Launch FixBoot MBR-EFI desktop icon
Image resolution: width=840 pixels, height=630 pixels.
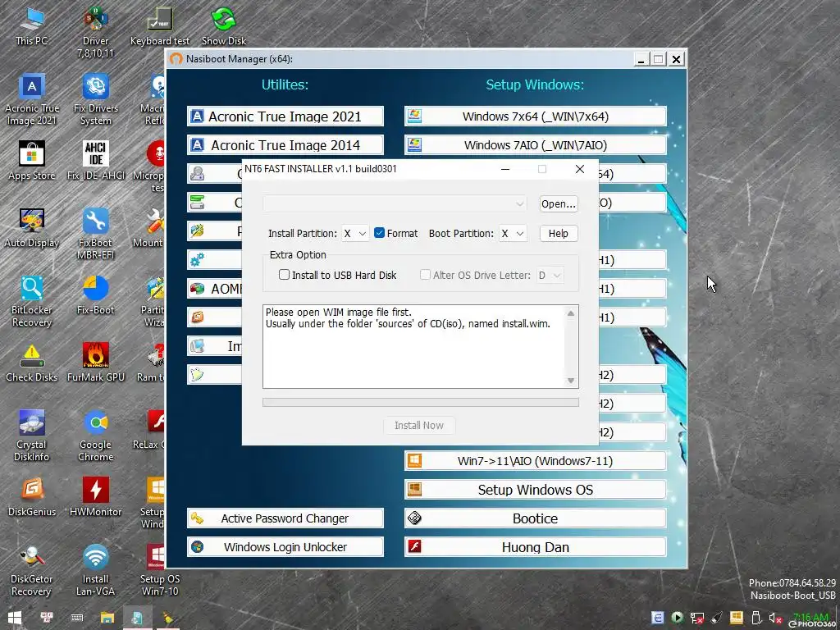(95, 234)
